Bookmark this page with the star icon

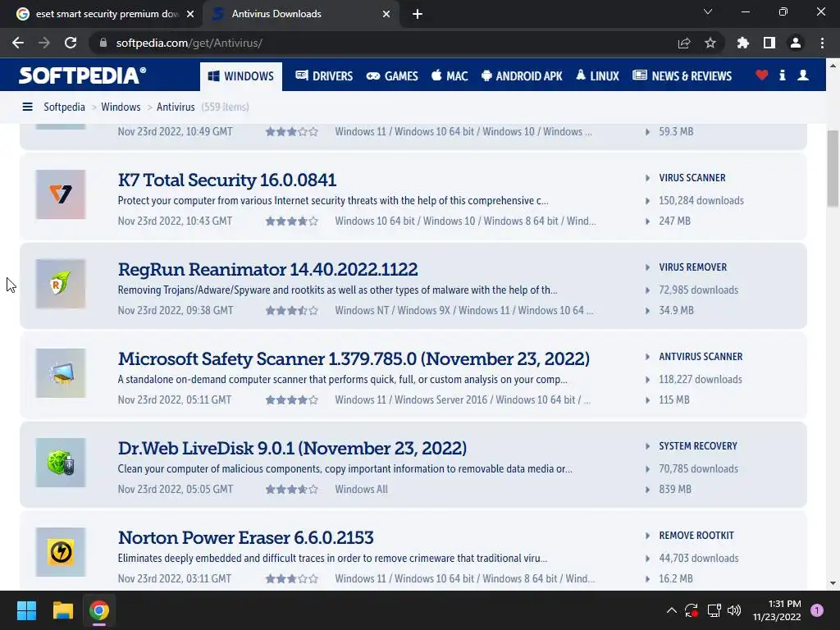click(710, 43)
